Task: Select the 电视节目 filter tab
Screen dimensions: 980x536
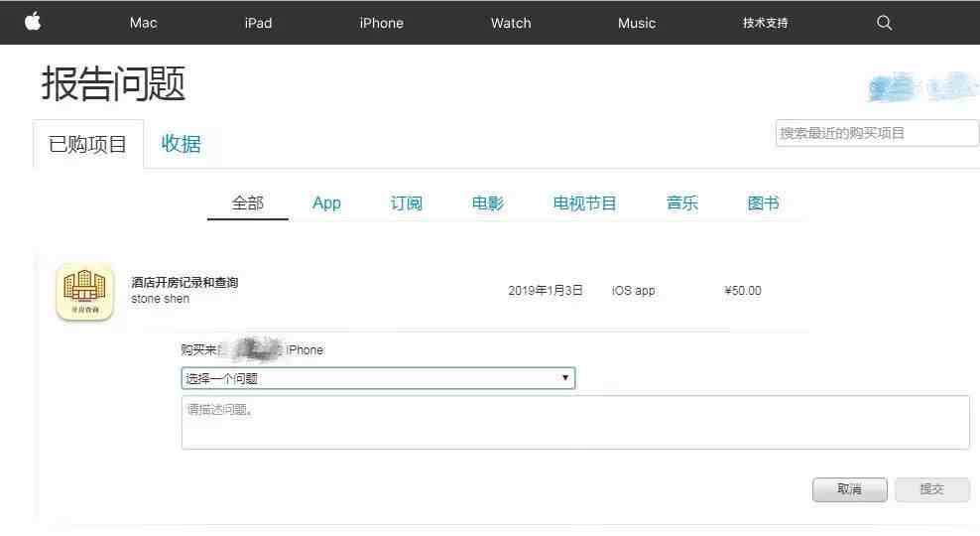Action: 584,203
